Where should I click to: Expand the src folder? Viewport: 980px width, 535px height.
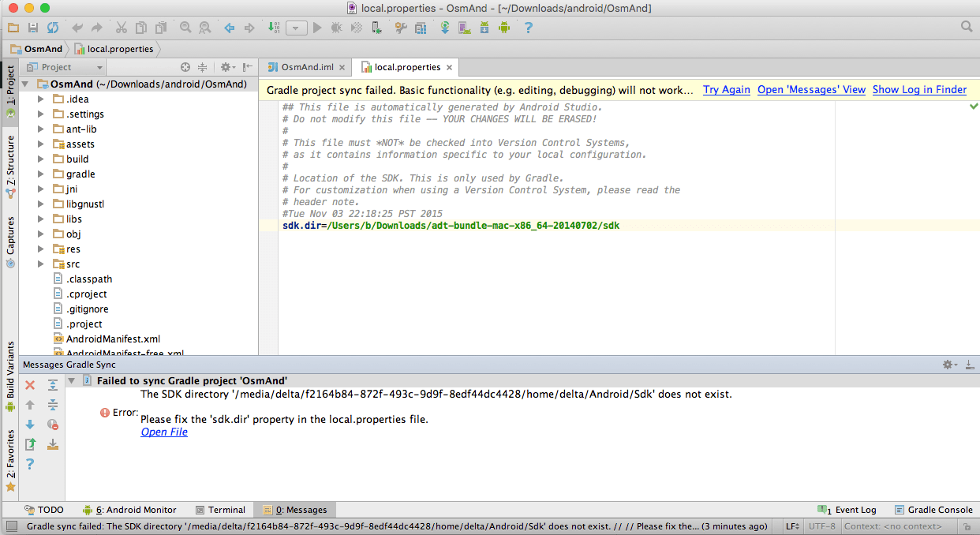pyautogui.click(x=41, y=264)
